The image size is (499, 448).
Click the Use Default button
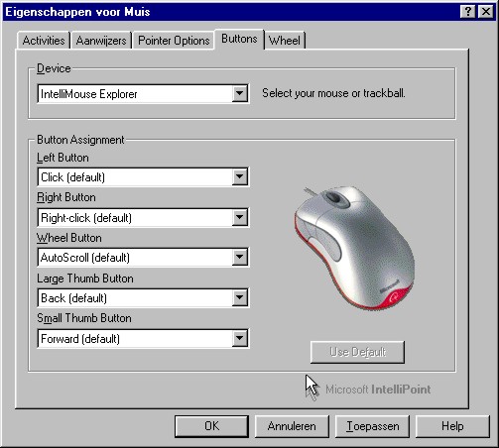click(357, 352)
